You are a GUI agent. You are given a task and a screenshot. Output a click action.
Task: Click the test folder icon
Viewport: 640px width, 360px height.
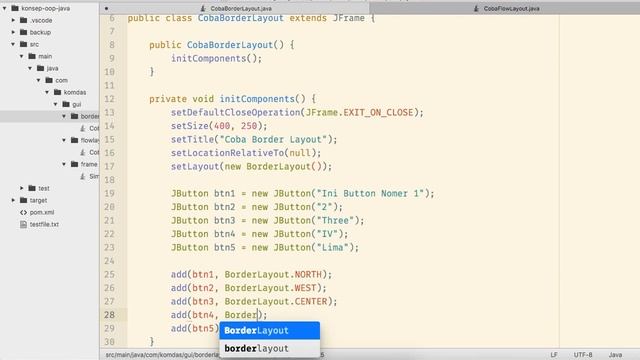(x=32, y=188)
